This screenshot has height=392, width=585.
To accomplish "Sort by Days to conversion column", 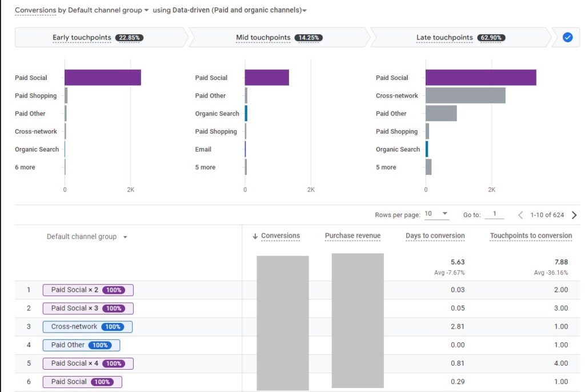I will [435, 235].
